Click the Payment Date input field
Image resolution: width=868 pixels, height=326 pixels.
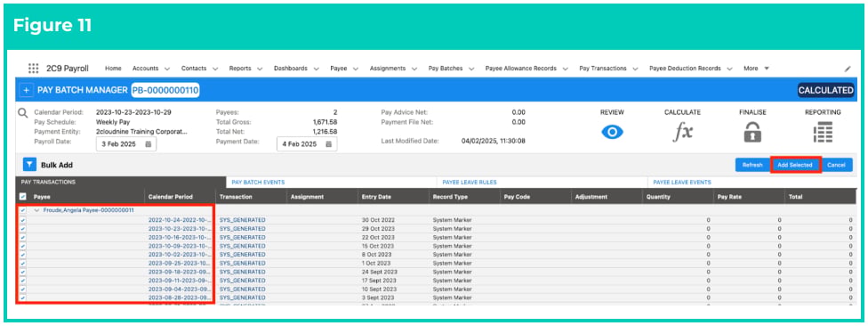point(307,144)
